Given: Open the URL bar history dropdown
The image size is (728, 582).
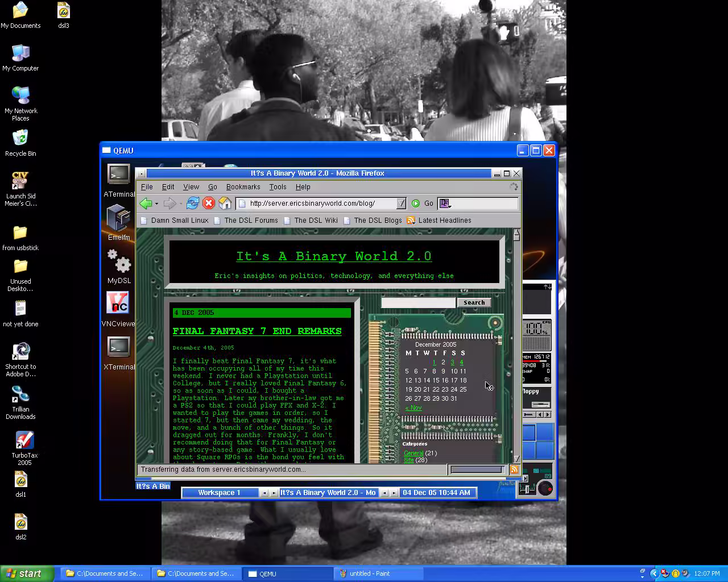Looking at the screenshot, I should (402, 203).
